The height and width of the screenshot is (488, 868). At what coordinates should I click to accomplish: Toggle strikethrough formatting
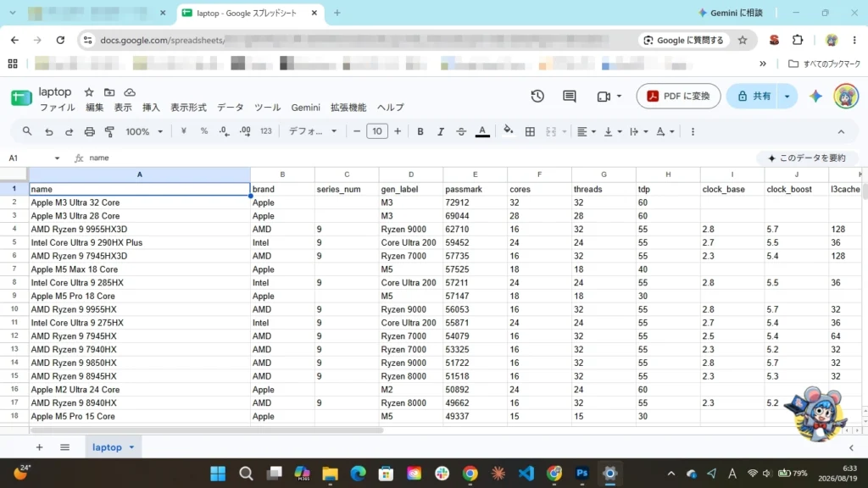(x=460, y=131)
